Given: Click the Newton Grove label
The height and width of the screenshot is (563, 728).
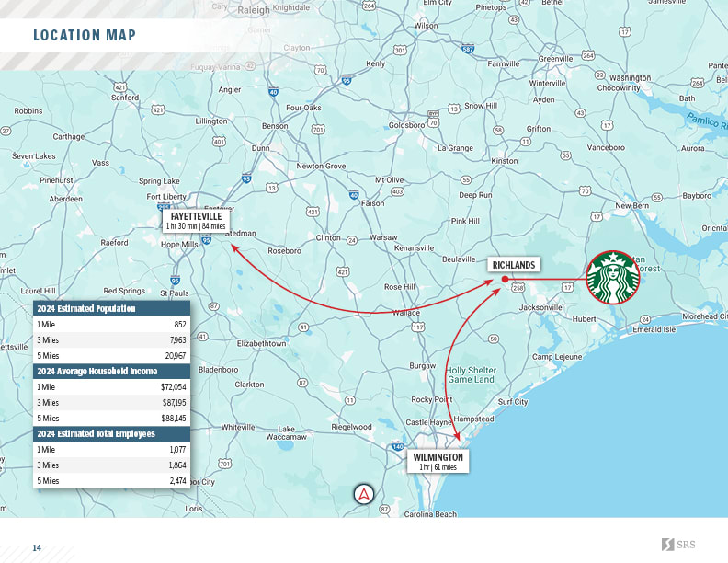Looking at the screenshot, I should tap(321, 166).
